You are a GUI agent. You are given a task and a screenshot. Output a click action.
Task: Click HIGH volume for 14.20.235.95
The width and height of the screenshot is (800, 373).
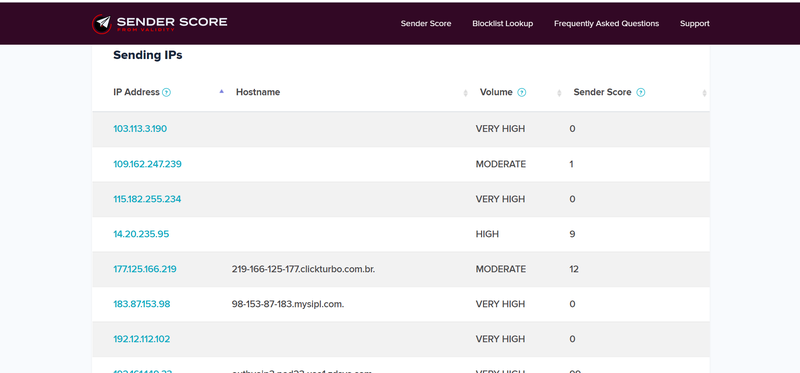[x=487, y=234]
